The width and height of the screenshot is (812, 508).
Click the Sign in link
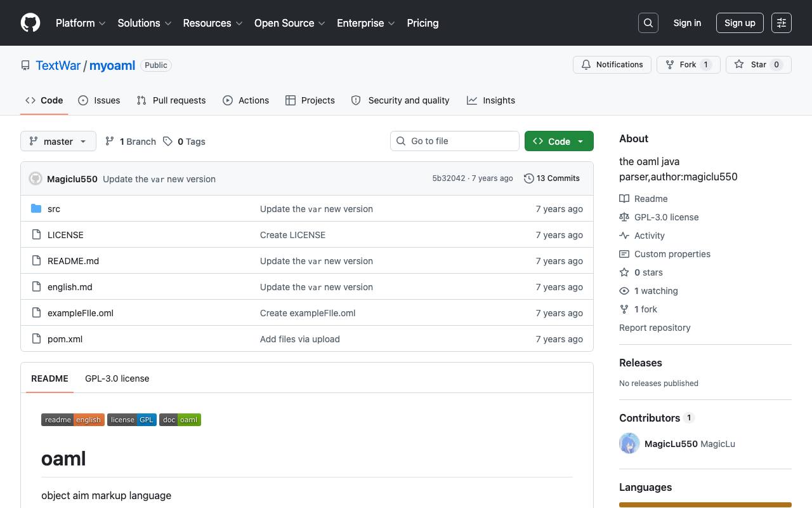(x=687, y=23)
